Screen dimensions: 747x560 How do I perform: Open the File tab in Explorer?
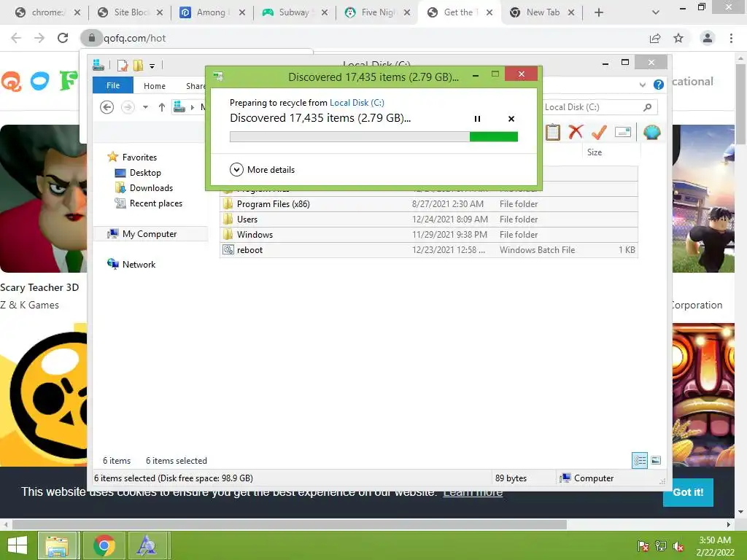click(x=113, y=85)
